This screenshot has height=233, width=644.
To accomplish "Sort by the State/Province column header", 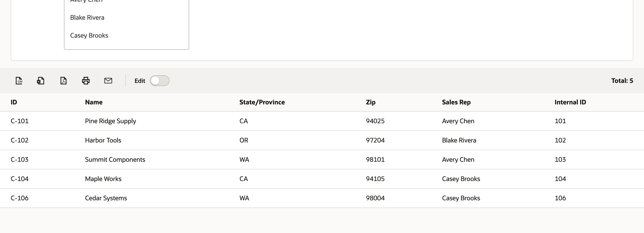I will tap(262, 102).
